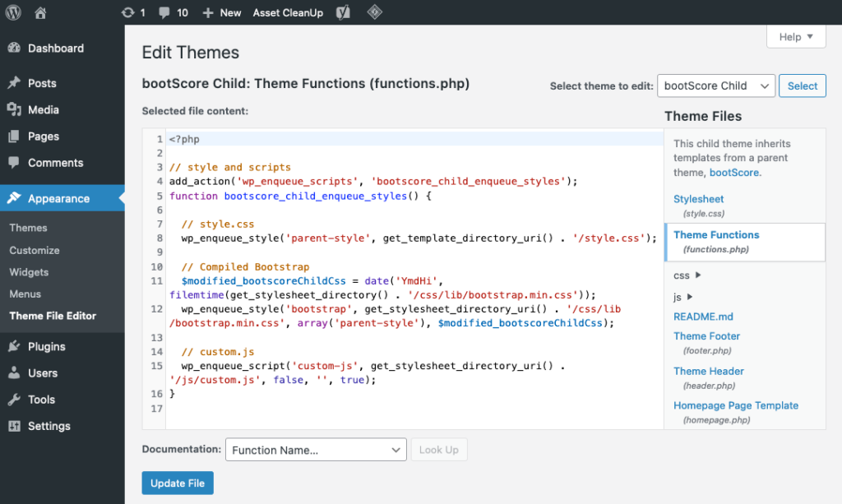Click the updates refresh icon
This screenshot has width=842, height=504.
(127, 12)
